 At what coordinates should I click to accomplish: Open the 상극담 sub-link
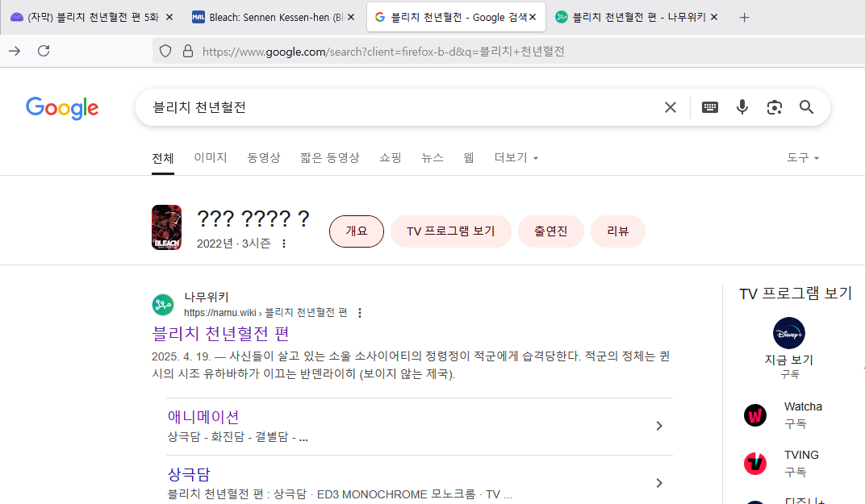(189, 474)
